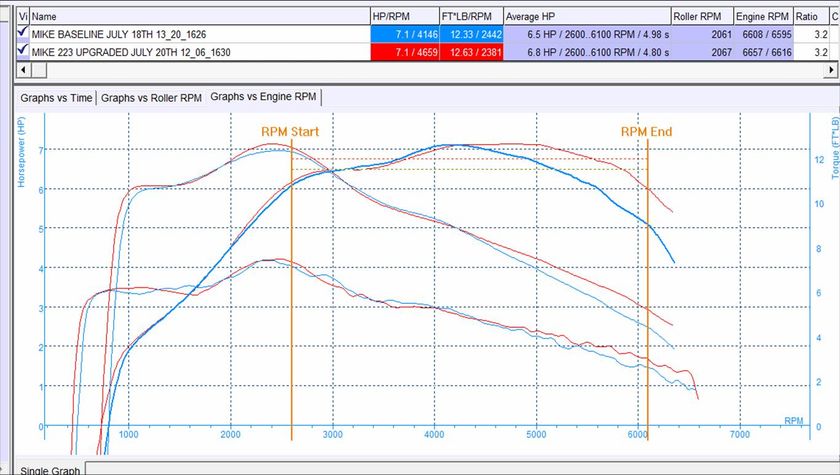Viewport: 840px width, 475px height.
Task: Click the horizontal scrollbar thumb
Action: (40, 70)
